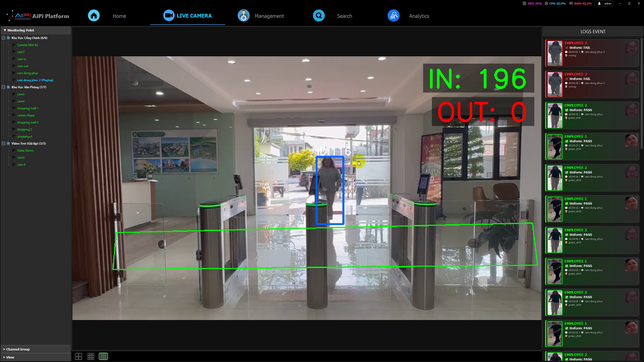644x362 pixels.
Task: Collapse the Khu Vực Cổng Chính group
Action: point(4,38)
